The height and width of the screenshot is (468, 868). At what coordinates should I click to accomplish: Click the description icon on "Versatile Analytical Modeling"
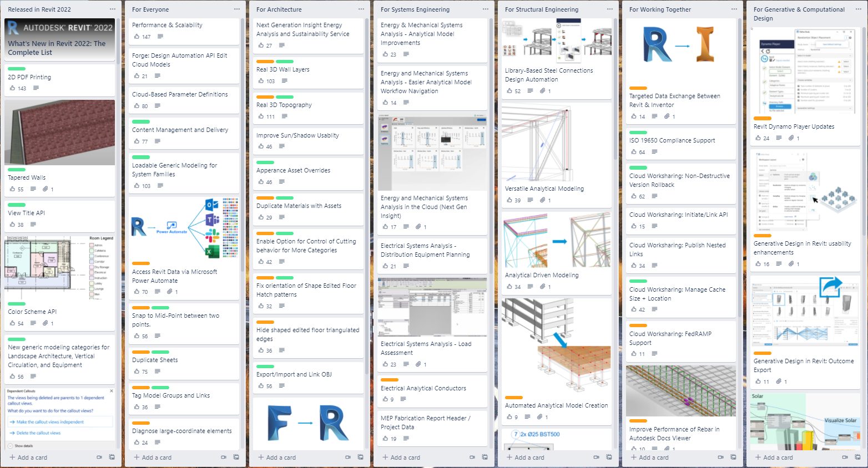tap(529, 200)
